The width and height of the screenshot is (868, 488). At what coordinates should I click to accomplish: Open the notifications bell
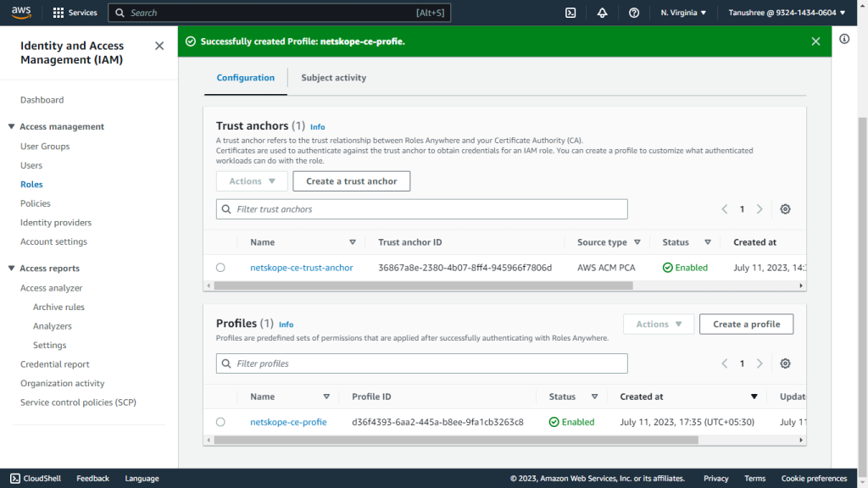click(x=602, y=12)
